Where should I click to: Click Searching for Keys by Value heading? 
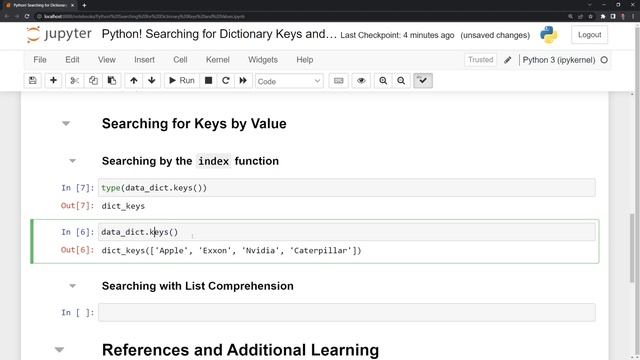point(194,124)
